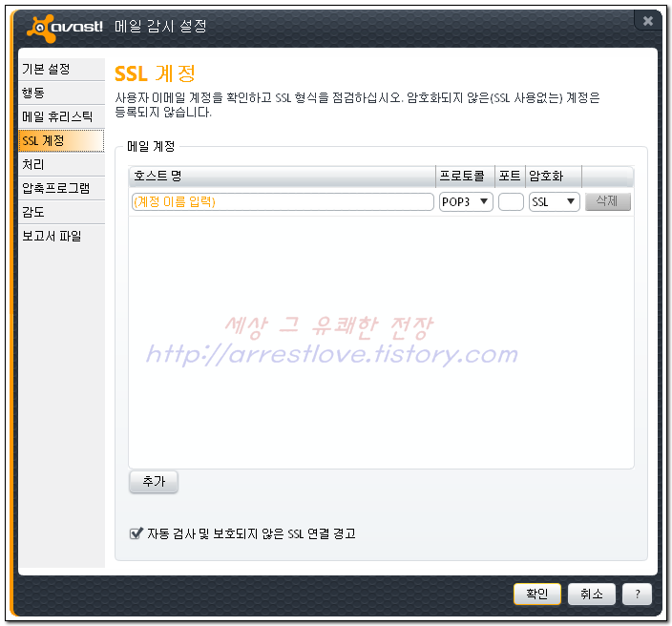Click the 암호화 column header

tap(554, 177)
